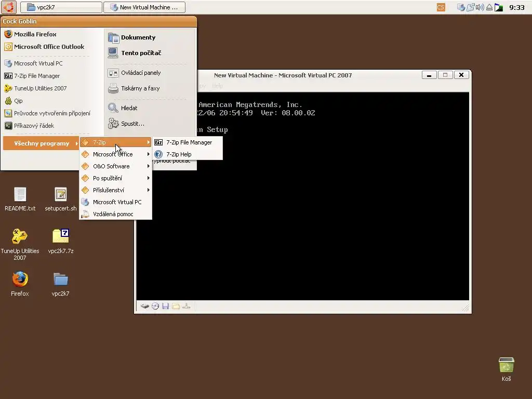Viewport: 532px width, 399px height.
Task: Select the vpc2k7.7z archive icon
Action: [x=60, y=241]
